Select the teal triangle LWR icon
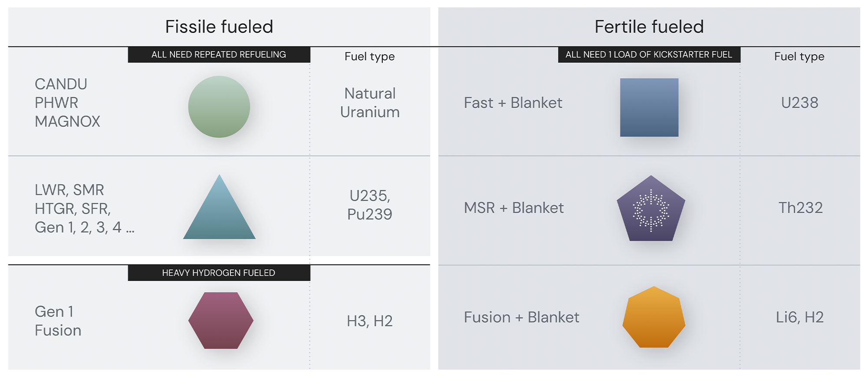 (x=219, y=207)
